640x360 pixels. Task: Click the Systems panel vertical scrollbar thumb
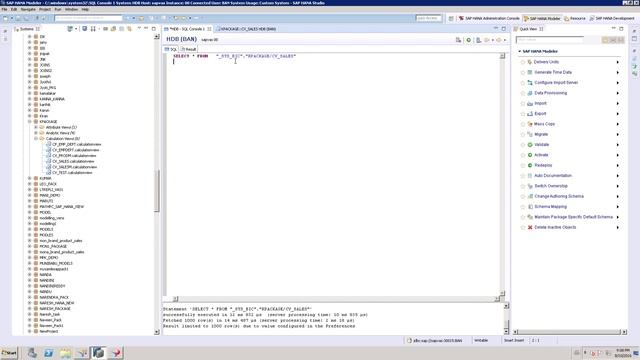click(x=157, y=191)
